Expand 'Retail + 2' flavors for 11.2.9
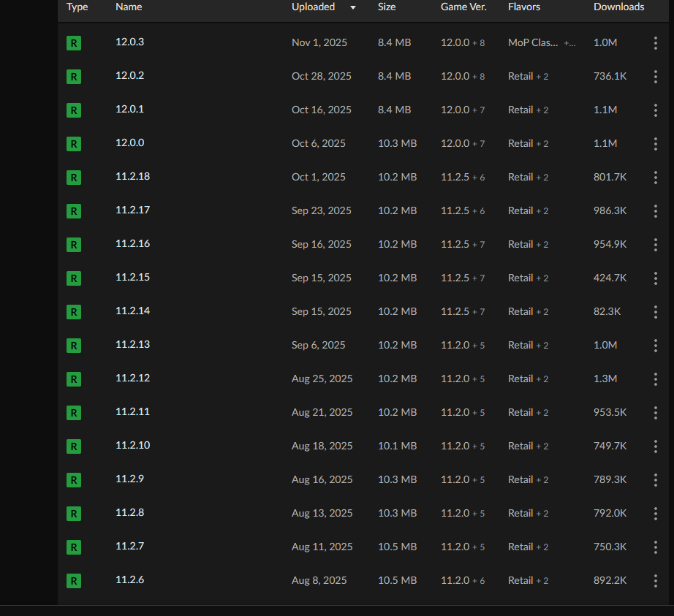 pos(529,480)
